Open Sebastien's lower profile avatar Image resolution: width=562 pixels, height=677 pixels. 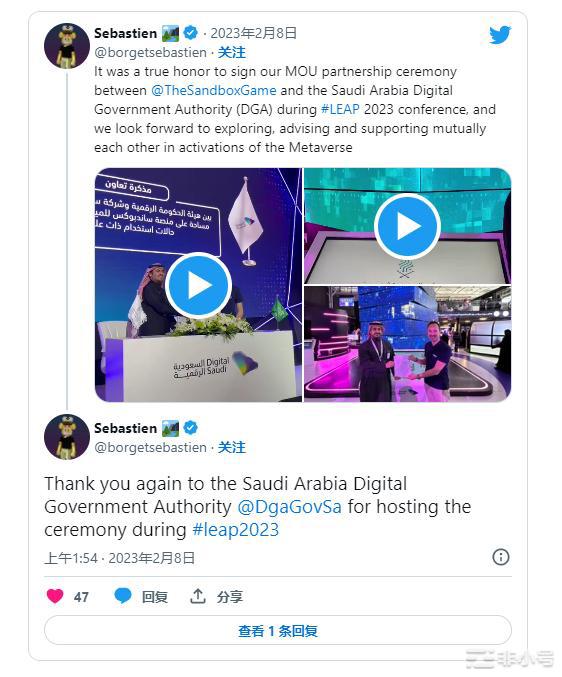click(x=67, y=437)
